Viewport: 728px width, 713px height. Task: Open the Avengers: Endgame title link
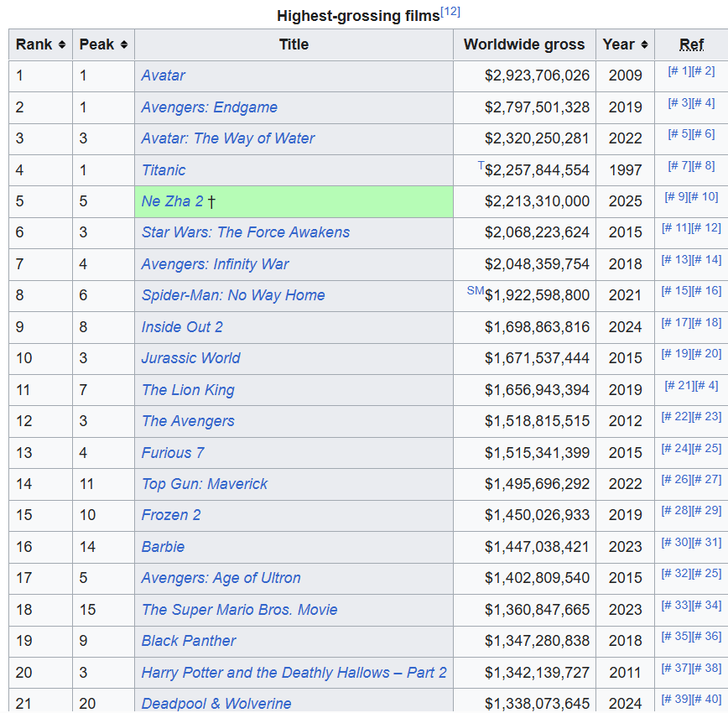tap(209, 107)
